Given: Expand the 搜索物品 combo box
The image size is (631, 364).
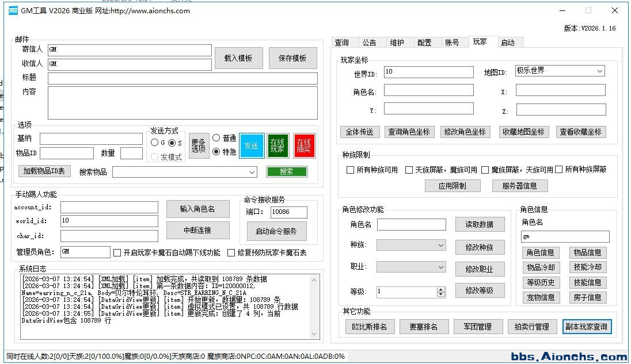Looking at the screenshot, I should pyautogui.click(x=252, y=172).
